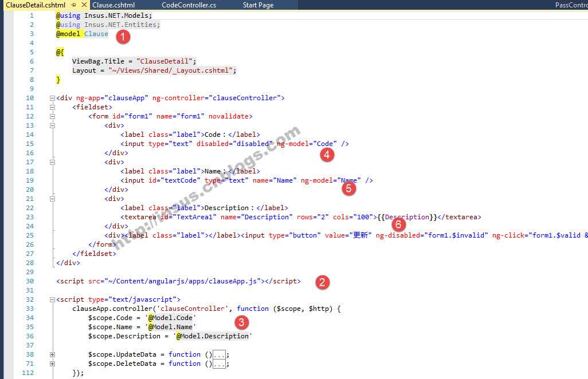Click the "ClauseDetail" string on line 6

tap(164, 61)
